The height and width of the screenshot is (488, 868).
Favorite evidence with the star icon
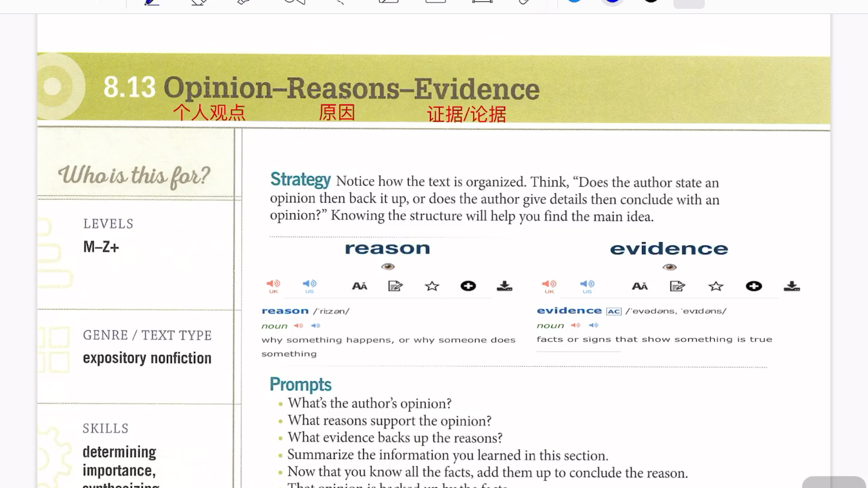click(x=715, y=286)
